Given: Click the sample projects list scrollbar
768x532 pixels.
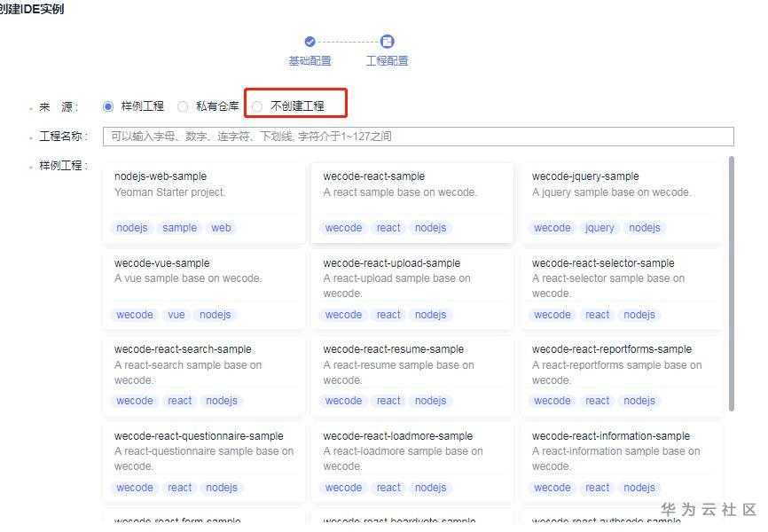Looking at the screenshot, I should (x=732, y=283).
